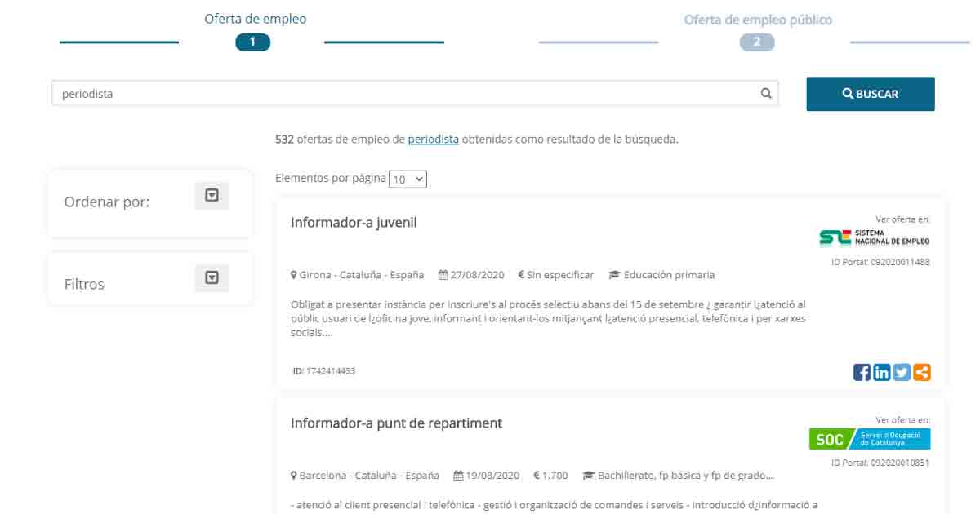Select the step 1 number badge
The width and height of the screenshot is (980, 514).
(252, 42)
